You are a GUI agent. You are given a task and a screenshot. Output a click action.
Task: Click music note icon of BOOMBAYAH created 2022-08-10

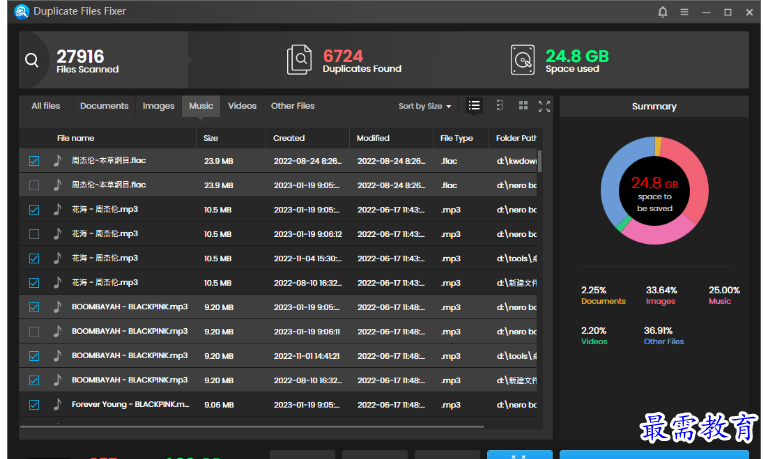point(57,380)
